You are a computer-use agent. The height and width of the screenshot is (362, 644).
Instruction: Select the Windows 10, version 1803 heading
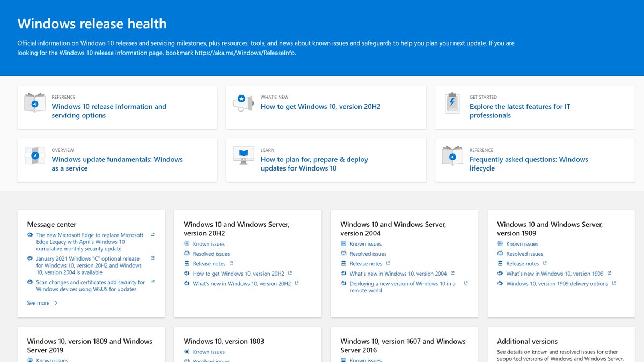pos(224,341)
